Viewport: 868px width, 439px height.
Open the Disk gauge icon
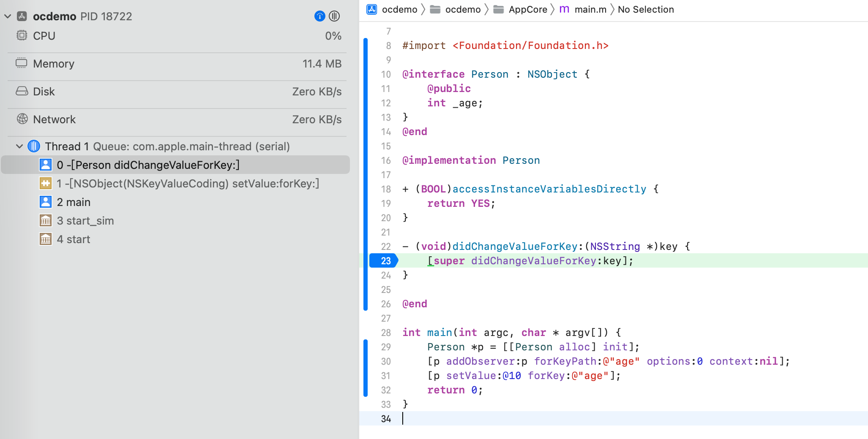(22, 91)
